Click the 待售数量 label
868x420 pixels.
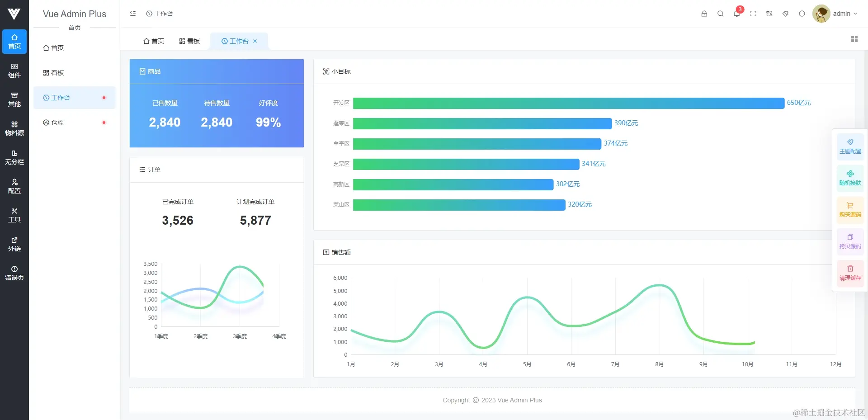point(217,103)
